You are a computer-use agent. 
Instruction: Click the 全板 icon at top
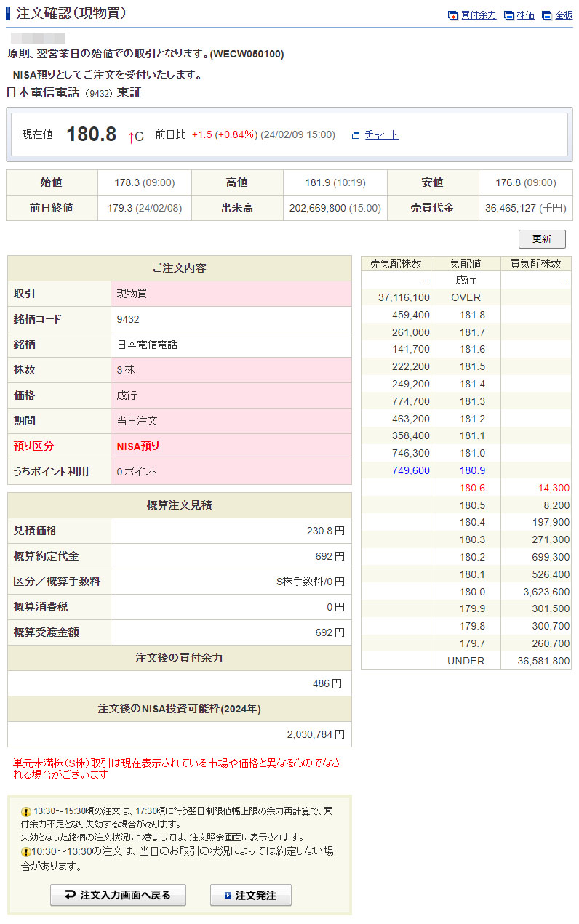546,15
